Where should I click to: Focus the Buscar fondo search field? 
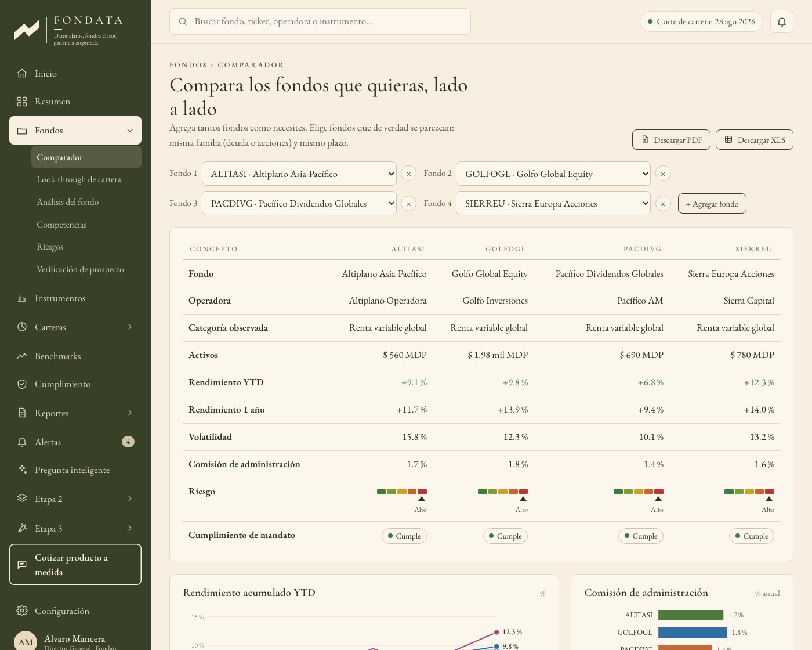coord(320,21)
